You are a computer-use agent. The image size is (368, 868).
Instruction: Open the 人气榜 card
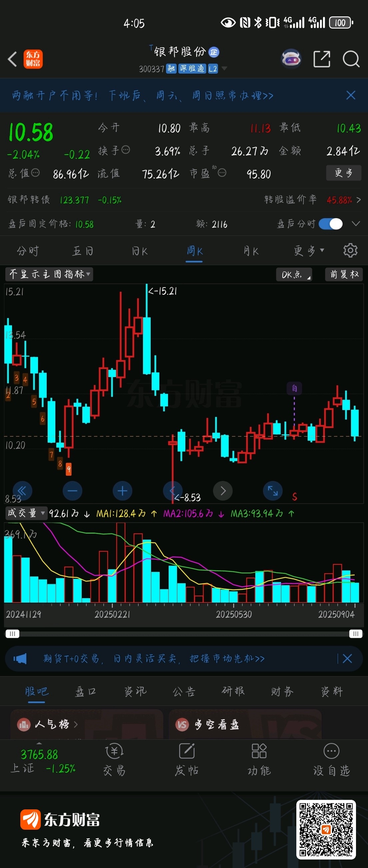87,724
